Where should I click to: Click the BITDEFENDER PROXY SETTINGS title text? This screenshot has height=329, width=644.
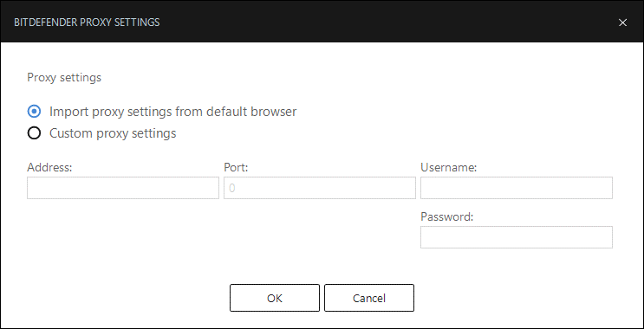click(87, 23)
